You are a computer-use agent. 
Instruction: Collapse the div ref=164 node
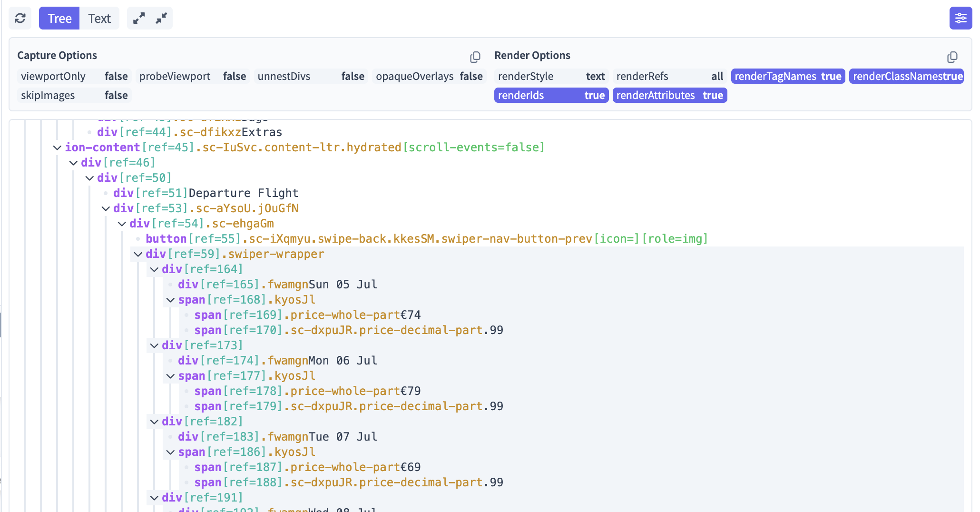(154, 269)
